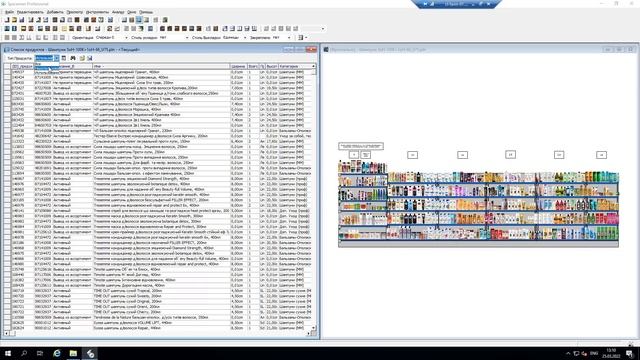Select 'Все' in the open product type list
The height and width of the screenshot is (360, 640).
pyautogui.click(x=47, y=64)
